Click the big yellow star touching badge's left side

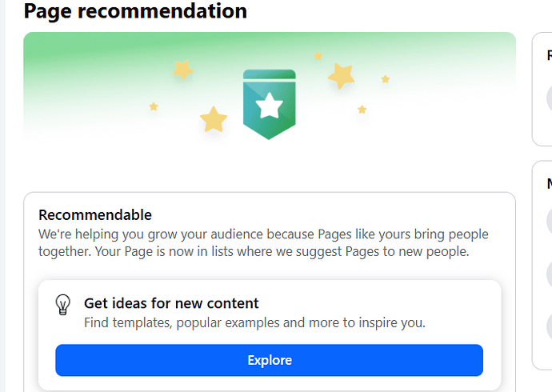point(214,119)
